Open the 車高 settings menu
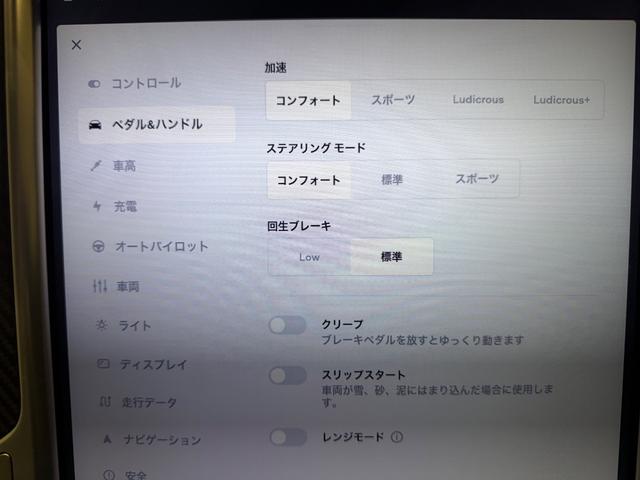Image resolution: width=640 pixels, height=480 pixels. point(124,166)
